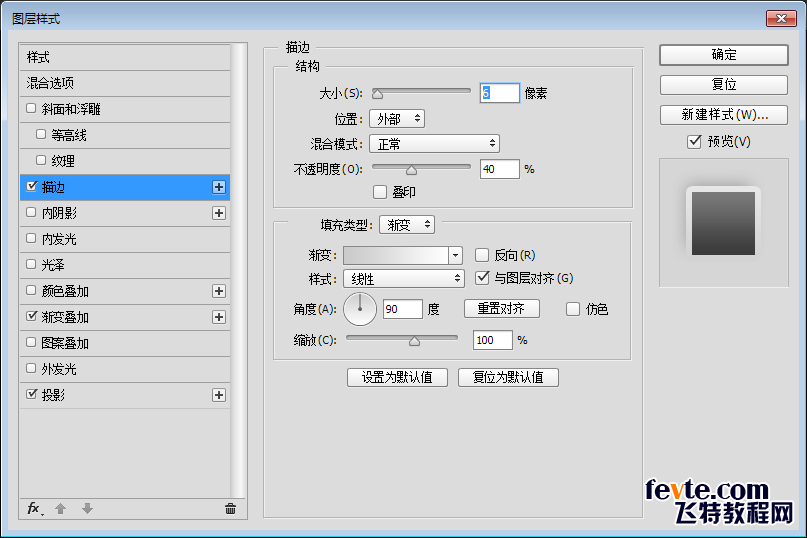Screen dimensions: 807x538
Task: Add another 描边 effect with plus icon
Action: pos(219,187)
